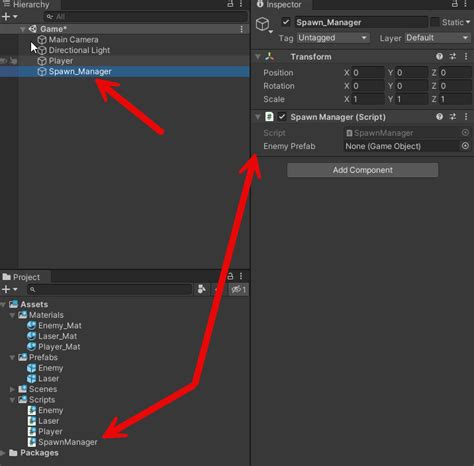Open Project create plus dropdown
Image resolution: width=474 pixels, height=466 pixels.
click(9, 289)
